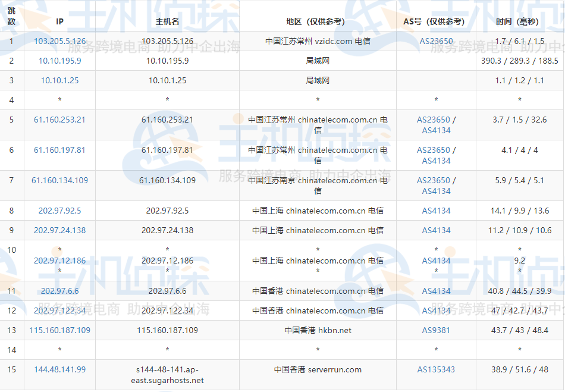Open IP link 202.97.24.138

pyautogui.click(x=60, y=230)
